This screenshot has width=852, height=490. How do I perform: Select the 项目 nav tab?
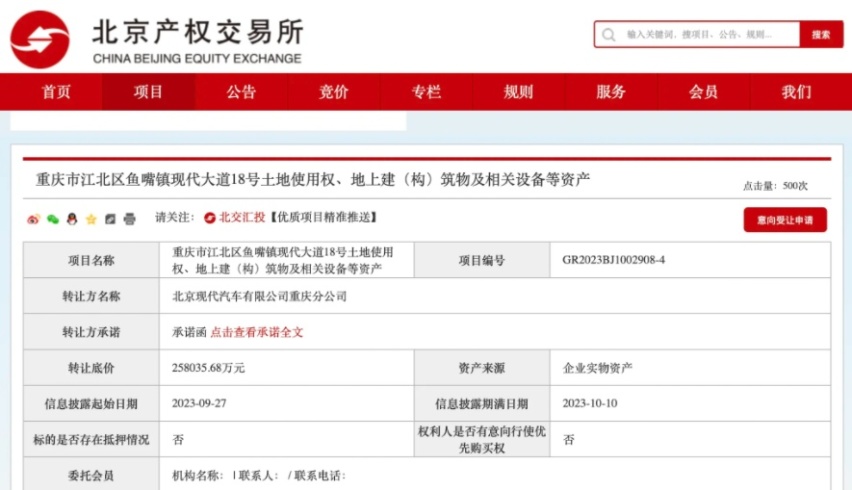click(x=148, y=92)
